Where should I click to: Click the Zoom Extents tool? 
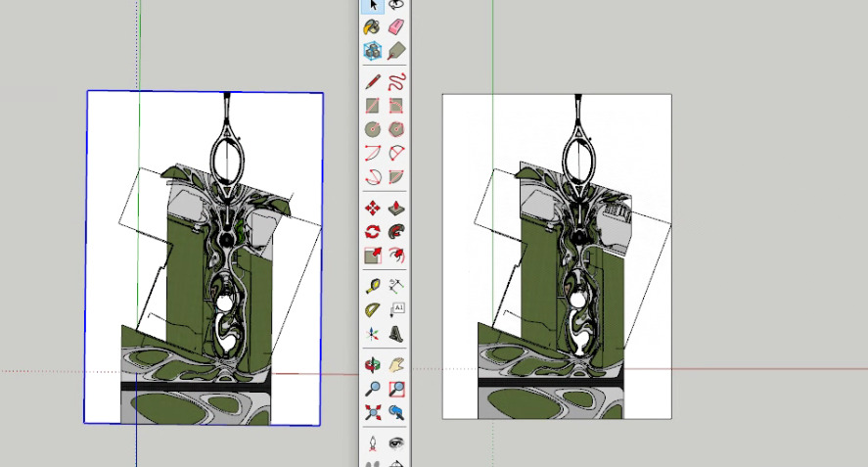point(373,412)
